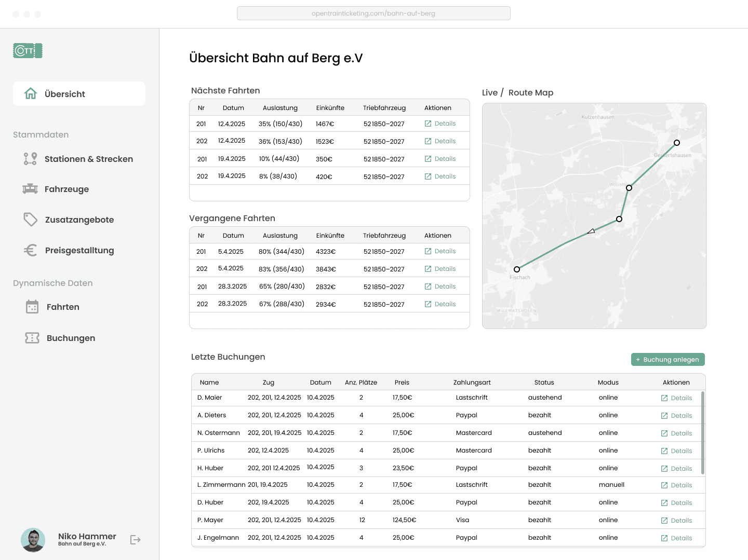Click the Preisgestalltung euro icon

30,250
